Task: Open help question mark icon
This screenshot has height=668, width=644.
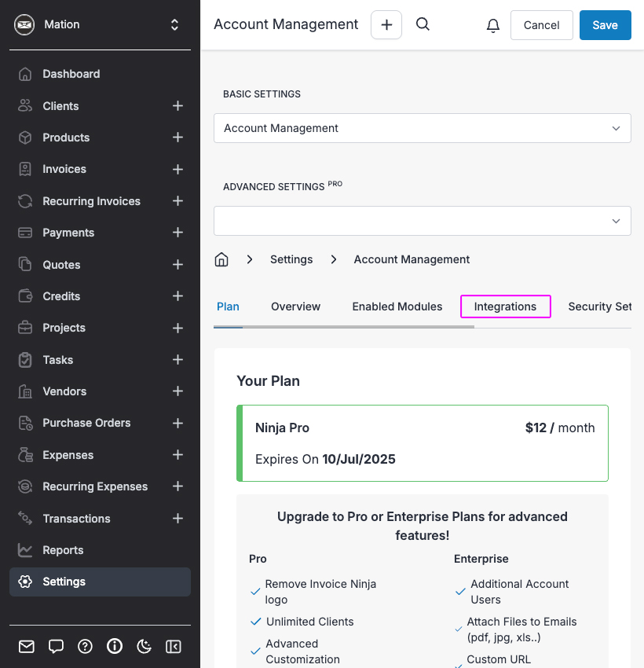Action: [85, 646]
